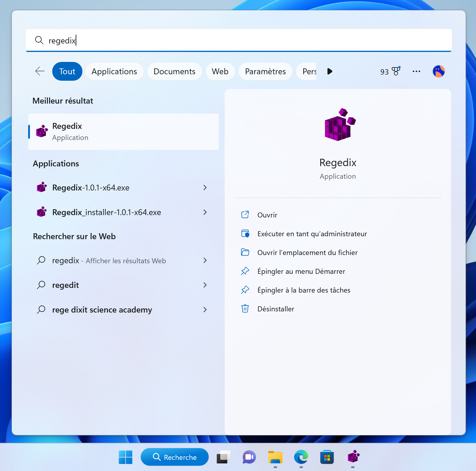
Task: Click the Regedix_installer-1.0.1-x64.exe file icon
Action: pyautogui.click(x=42, y=212)
